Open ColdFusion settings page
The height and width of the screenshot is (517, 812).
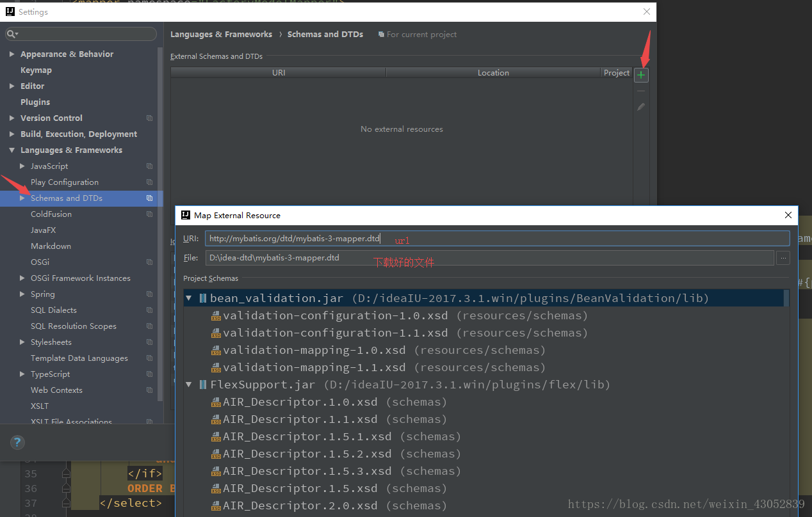pos(51,214)
